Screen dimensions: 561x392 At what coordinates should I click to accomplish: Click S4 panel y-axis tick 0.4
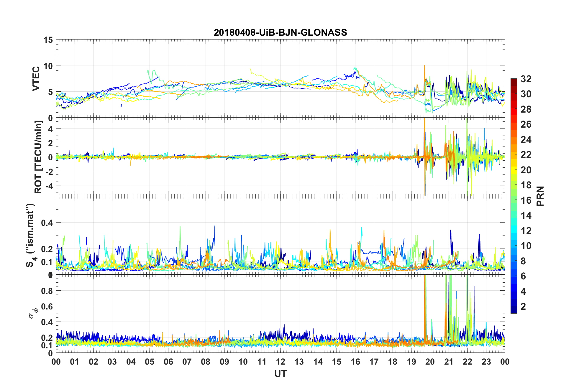[47, 223]
